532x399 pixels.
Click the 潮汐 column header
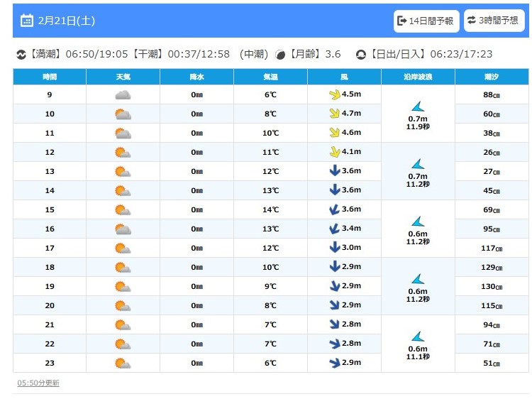[492, 76]
